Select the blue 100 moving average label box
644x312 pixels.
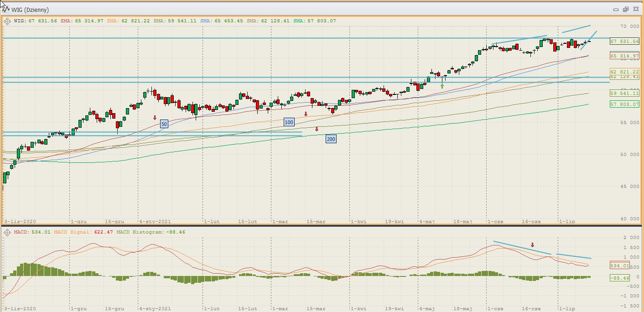289,122
